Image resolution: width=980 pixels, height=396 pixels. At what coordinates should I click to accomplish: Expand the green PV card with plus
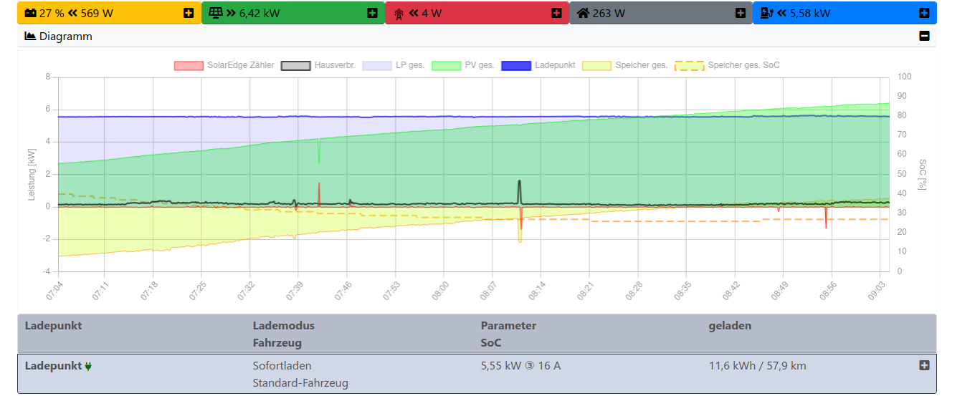point(372,13)
